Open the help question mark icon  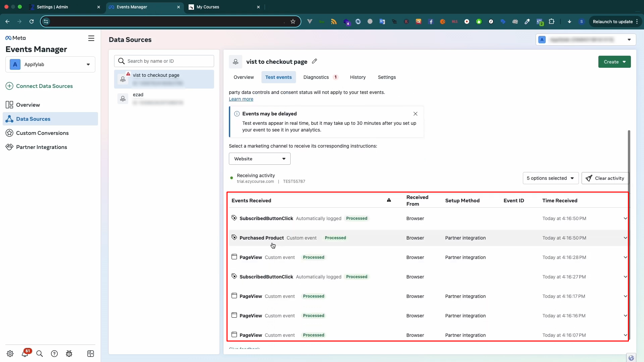54,354
